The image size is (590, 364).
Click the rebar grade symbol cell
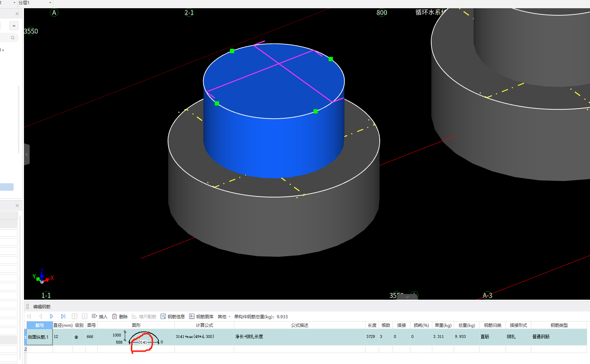tap(79, 337)
